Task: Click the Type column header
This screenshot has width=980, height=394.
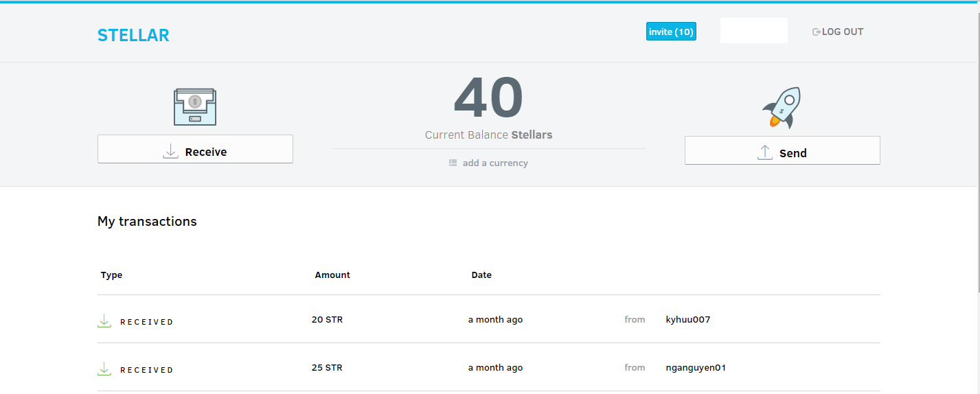Action: (x=111, y=275)
